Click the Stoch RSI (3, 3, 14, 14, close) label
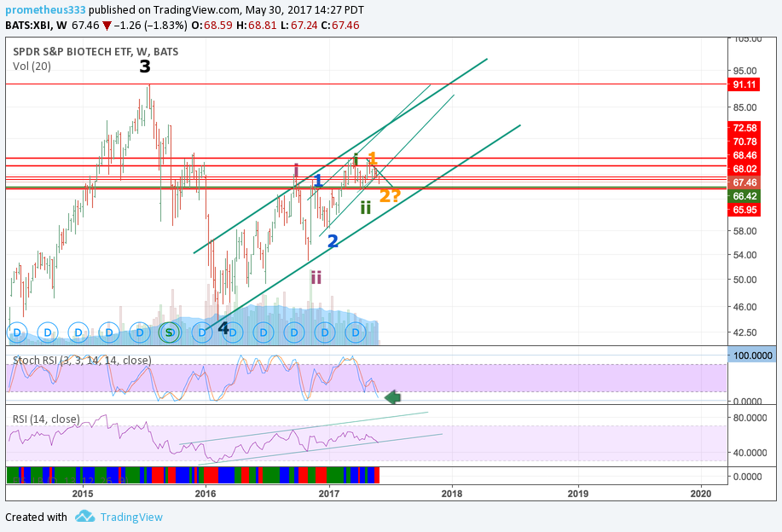This screenshot has width=782, height=532. [82, 360]
